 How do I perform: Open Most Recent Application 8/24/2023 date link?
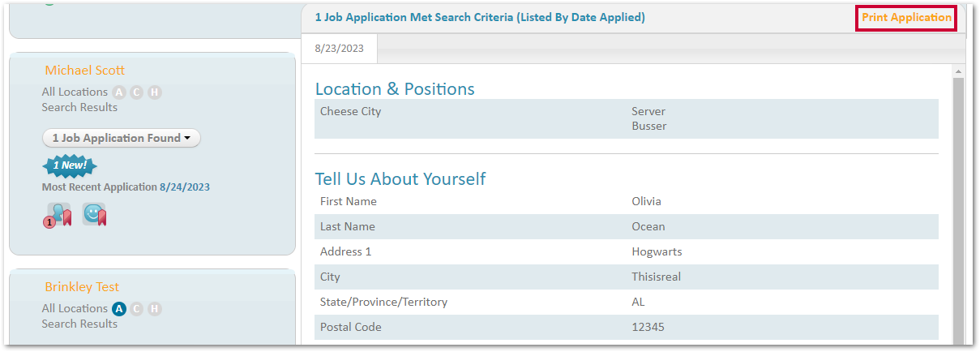click(x=185, y=187)
